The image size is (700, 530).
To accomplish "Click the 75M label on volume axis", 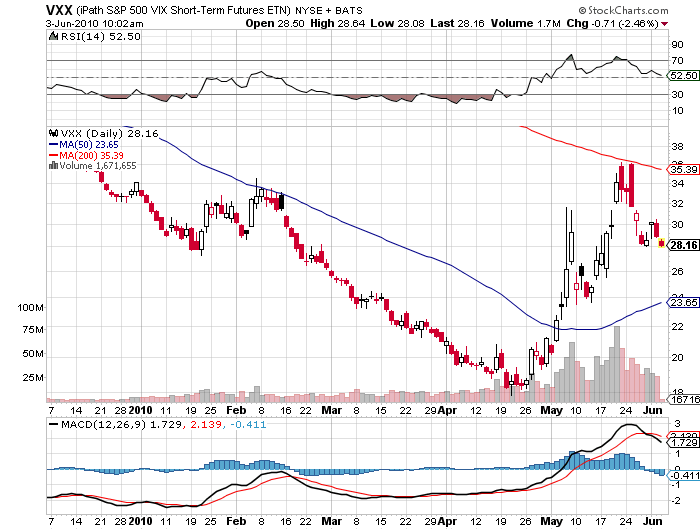I will [x=33, y=330].
